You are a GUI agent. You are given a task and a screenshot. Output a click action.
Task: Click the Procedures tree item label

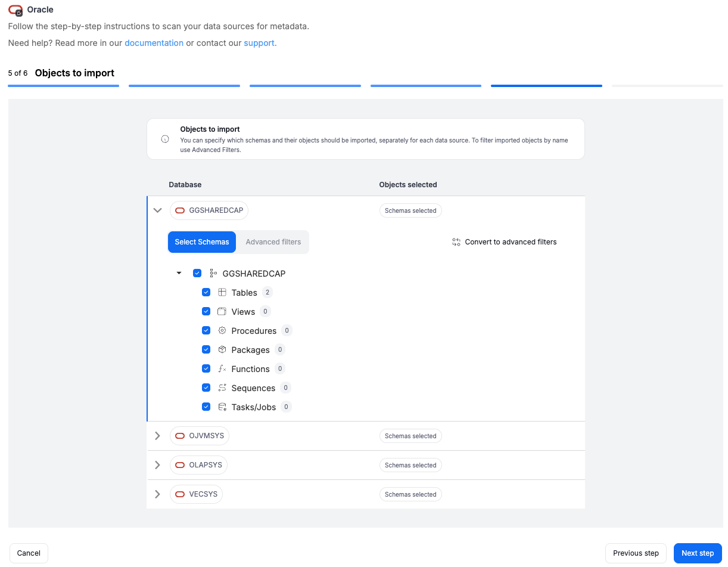click(254, 331)
